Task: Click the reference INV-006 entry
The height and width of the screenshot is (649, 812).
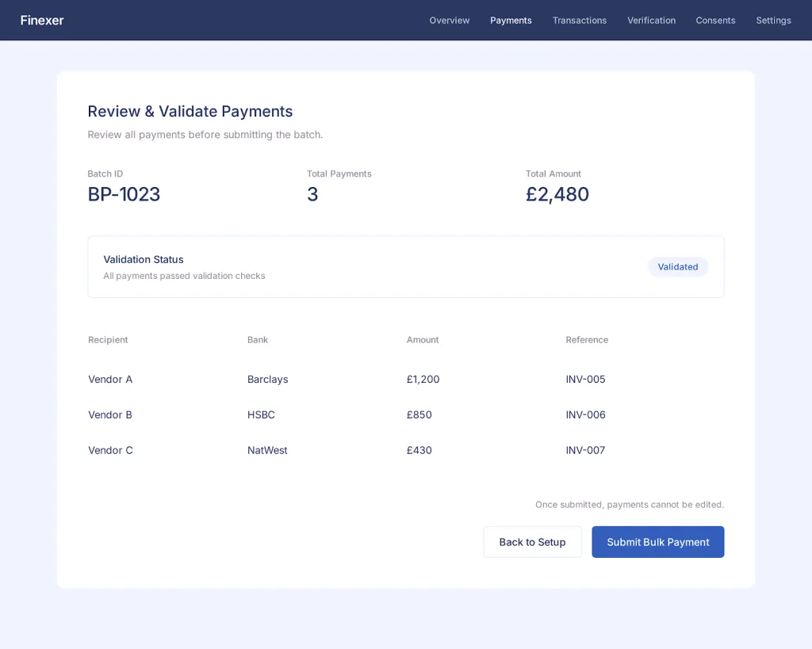Action: point(585,414)
